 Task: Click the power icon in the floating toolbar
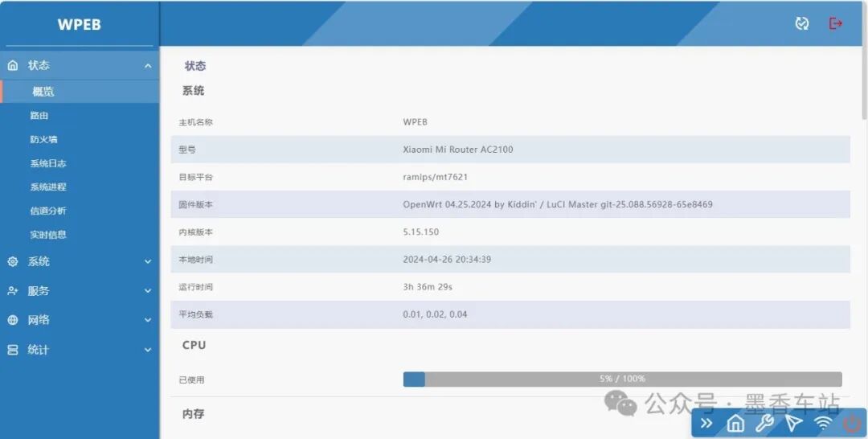(851, 424)
